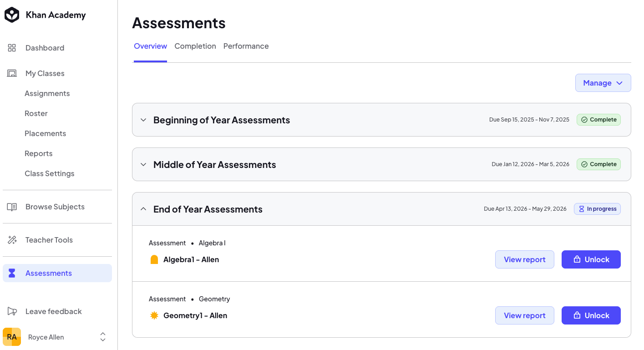The height and width of the screenshot is (350, 644).
Task: Click the Royce Allen user name
Action: pyautogui.click(x=46, y=337)
